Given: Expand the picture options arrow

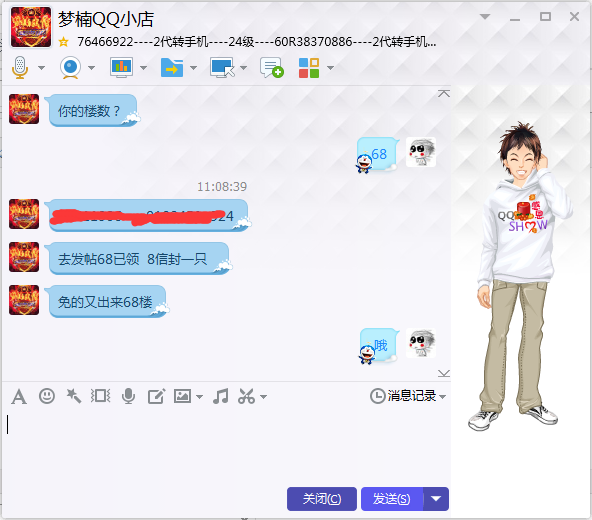Looking at the screenshot, I should tap(199, 397).
